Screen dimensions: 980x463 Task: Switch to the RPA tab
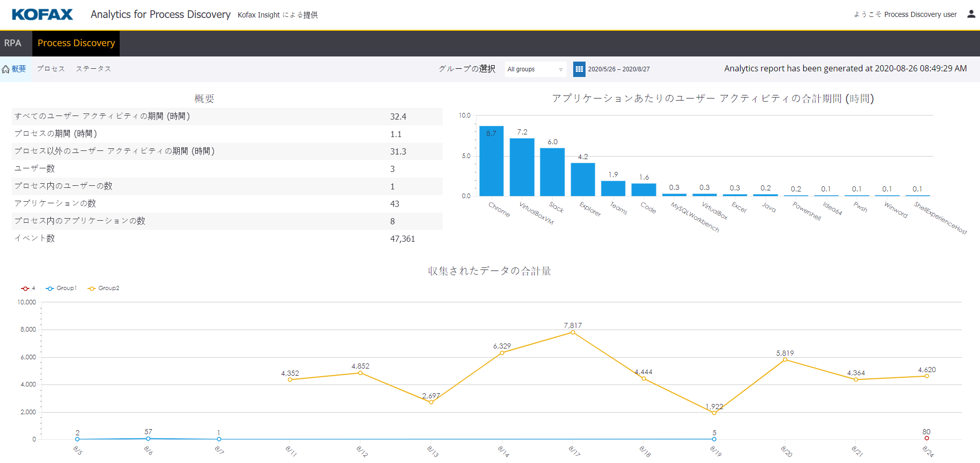pos(12,43)
